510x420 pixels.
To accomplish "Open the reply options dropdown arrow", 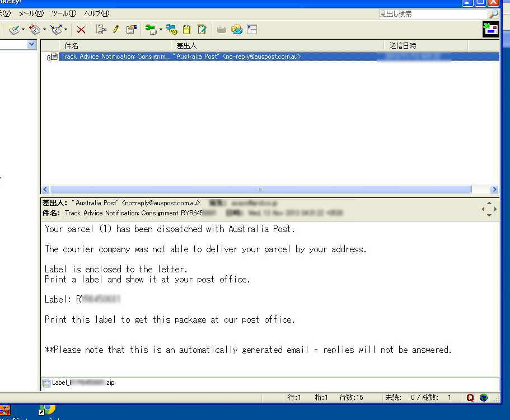I will tap(45, 30).
